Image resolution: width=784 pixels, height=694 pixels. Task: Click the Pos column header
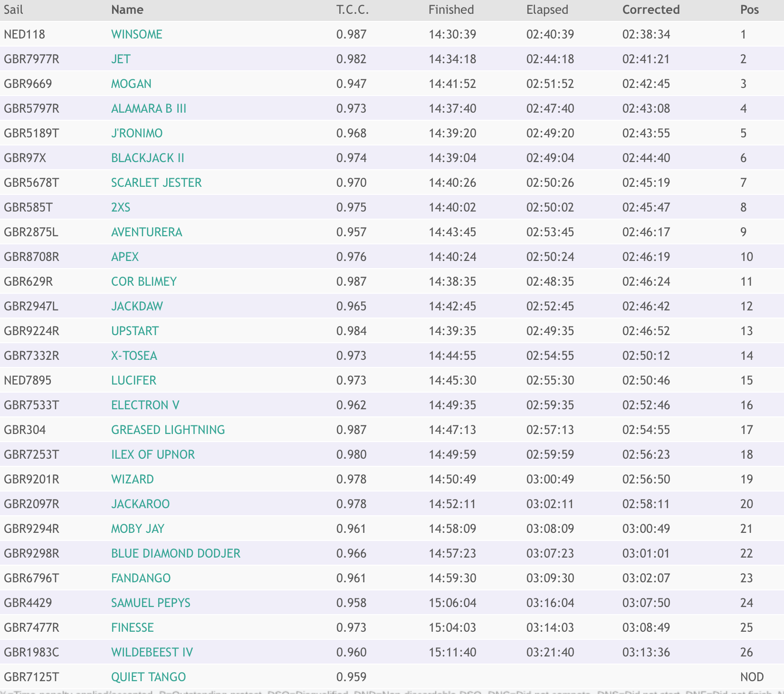pyautogui.click(x=749, y=10)
